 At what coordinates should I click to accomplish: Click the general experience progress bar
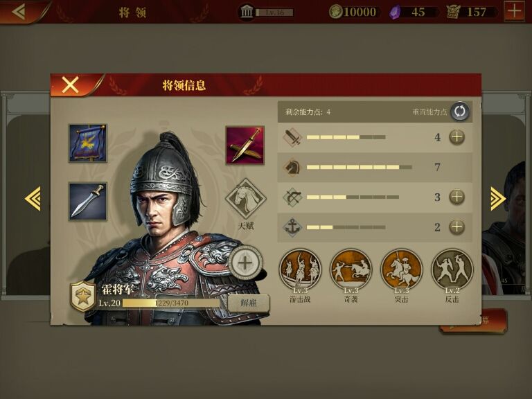(x=171, y=303)
